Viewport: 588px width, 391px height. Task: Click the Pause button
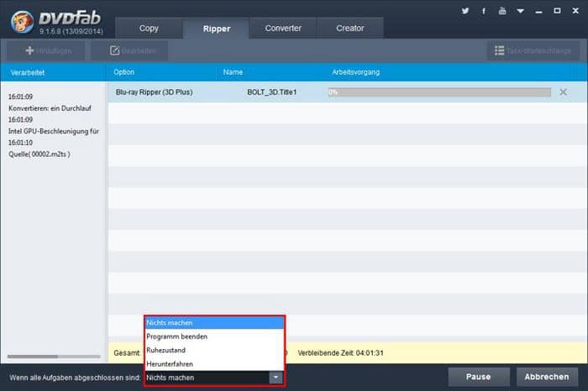tap(479, 377)
